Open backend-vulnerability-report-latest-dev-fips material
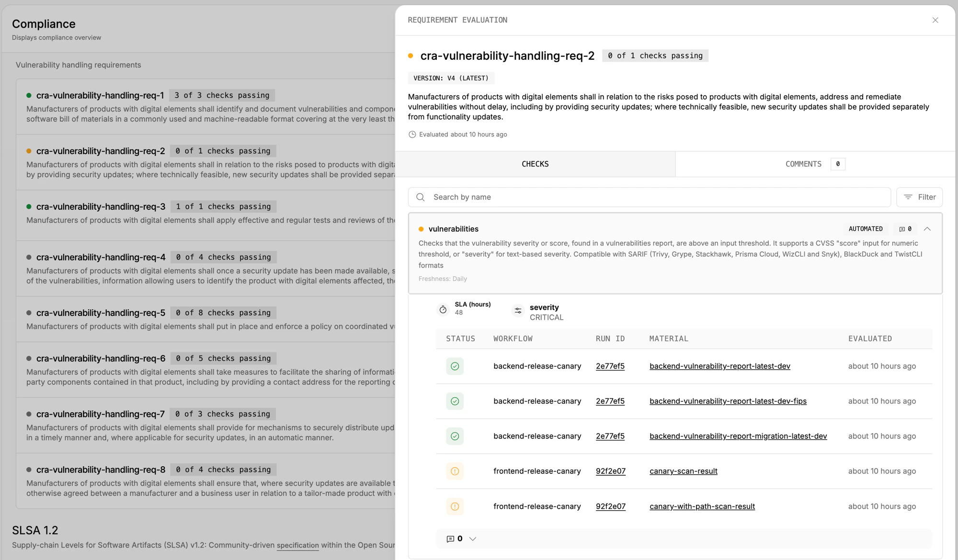Image resolution: width=958 pixels, height=560 pixels. [x=728, y=401]
